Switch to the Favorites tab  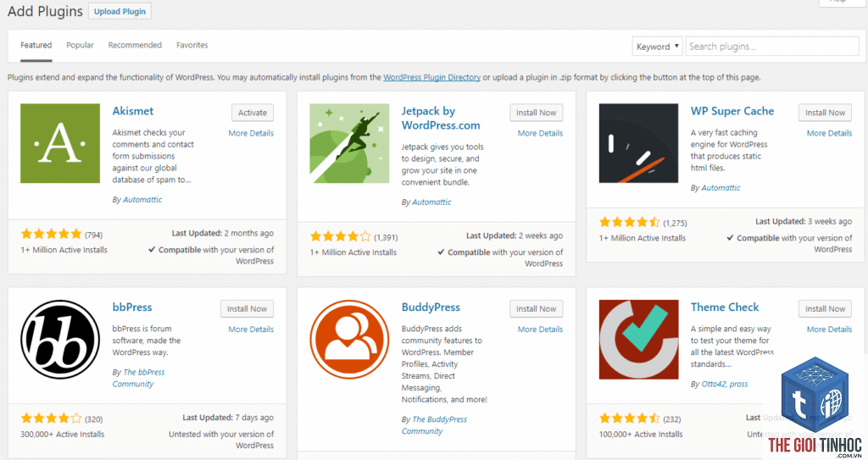coord(192,45)
